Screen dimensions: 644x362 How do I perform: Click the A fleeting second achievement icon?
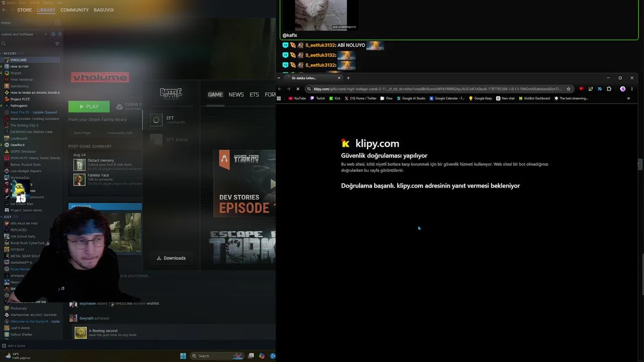coord(80,333)
